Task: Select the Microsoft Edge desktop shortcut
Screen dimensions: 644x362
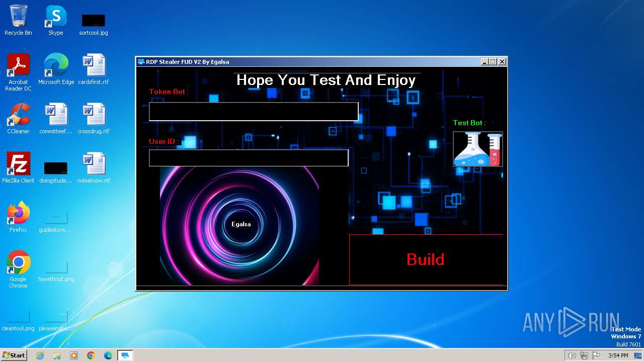Action: pos(56,69)
